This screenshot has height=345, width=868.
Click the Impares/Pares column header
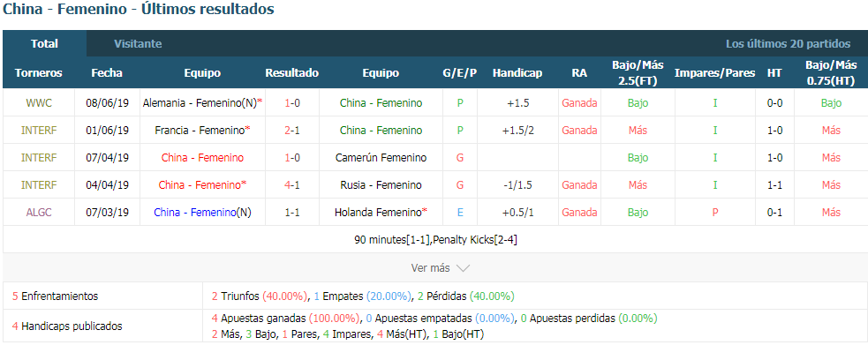click(x=714, y=73)
